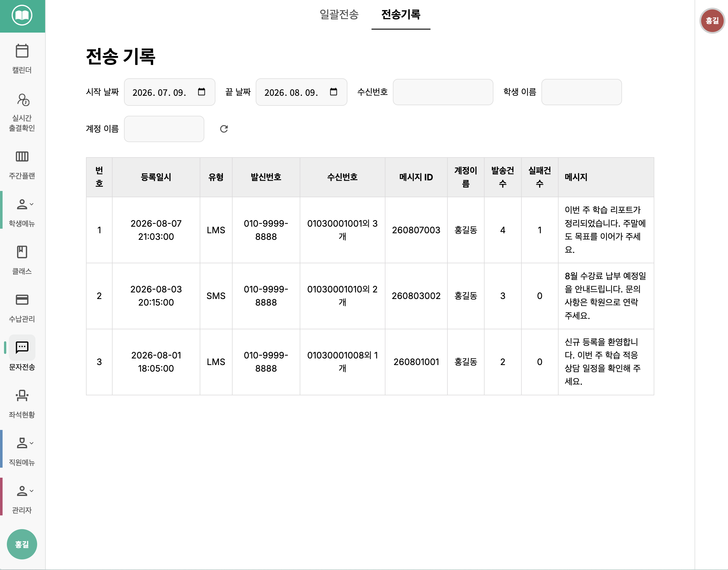Click message ID 260803002
Screen dimensions: 728x570
tap(416, 296)
